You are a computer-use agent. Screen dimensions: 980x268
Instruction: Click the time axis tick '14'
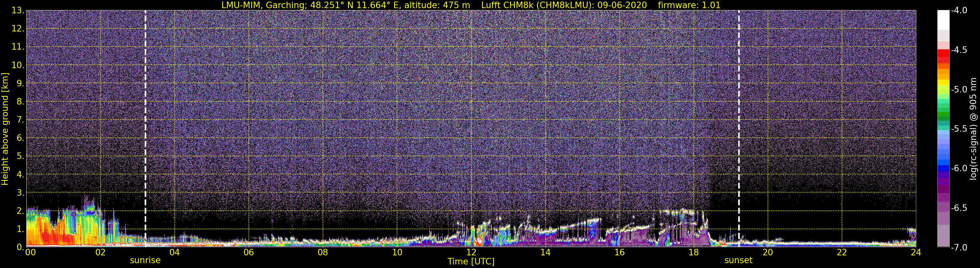click(545, 253)
